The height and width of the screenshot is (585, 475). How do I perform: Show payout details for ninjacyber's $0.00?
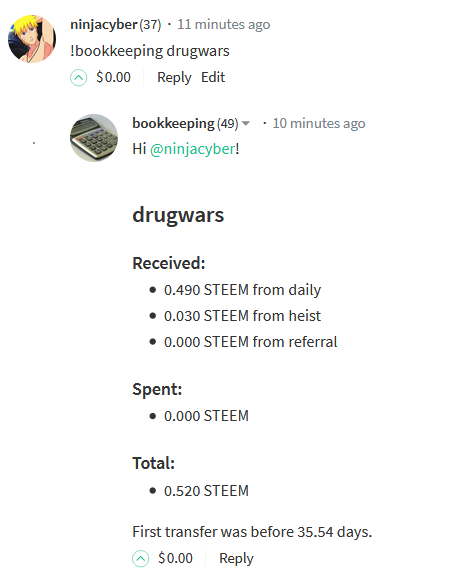(x=113, y=77)
